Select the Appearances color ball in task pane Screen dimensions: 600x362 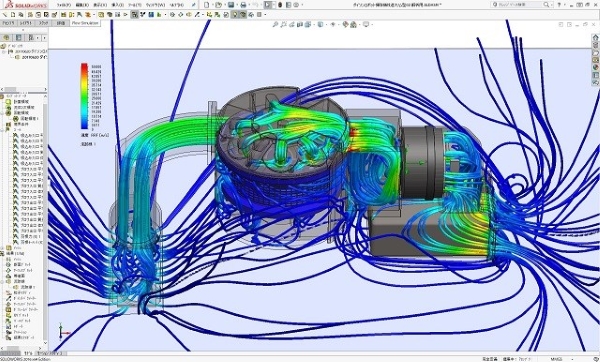595,67
